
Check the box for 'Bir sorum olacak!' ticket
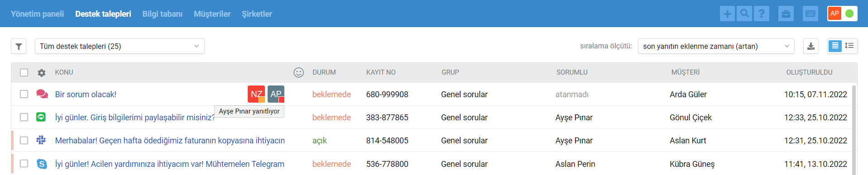(x=24, y=94)
